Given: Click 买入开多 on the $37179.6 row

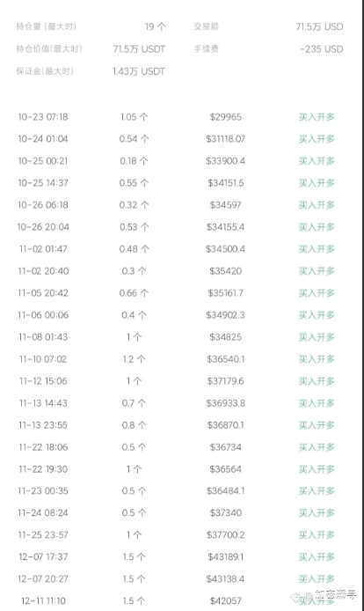Looking at the screenshot, I should pyautogui.click(x=317, y=381).
